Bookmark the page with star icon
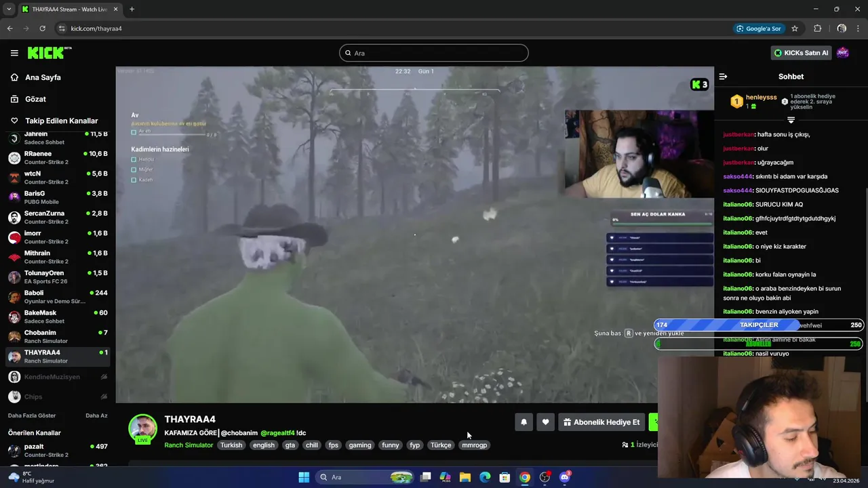The height and width of the screenshot is (488, 868). click(x=795, y=28)
